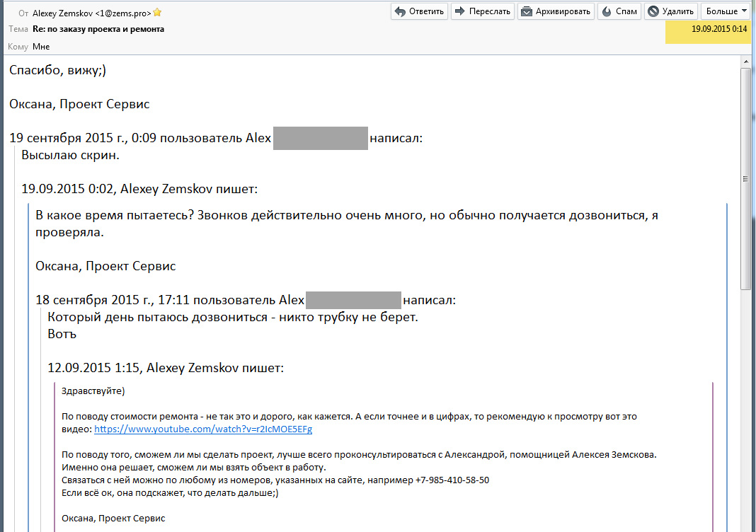Click the recipient Мне in Кому field
Screen dimensions: 756x532
41,47
